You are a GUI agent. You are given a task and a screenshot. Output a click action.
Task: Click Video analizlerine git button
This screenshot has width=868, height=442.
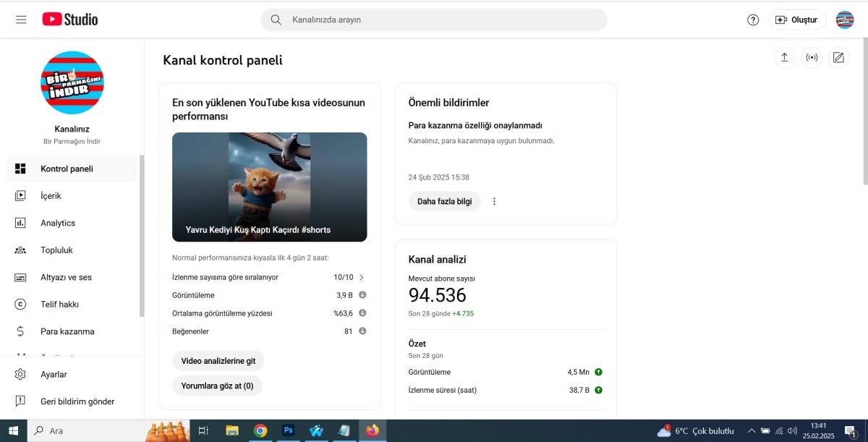218,361
